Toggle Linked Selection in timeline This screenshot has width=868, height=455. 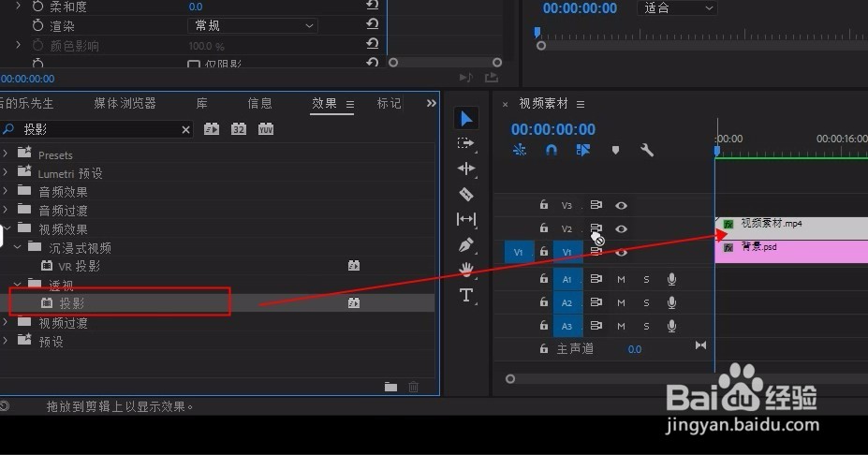[583, 150]
